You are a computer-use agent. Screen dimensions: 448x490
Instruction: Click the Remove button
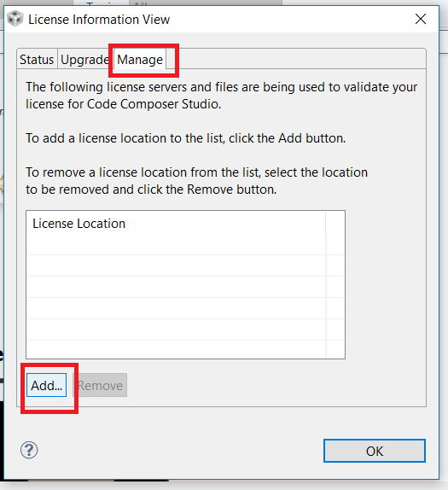100,385
